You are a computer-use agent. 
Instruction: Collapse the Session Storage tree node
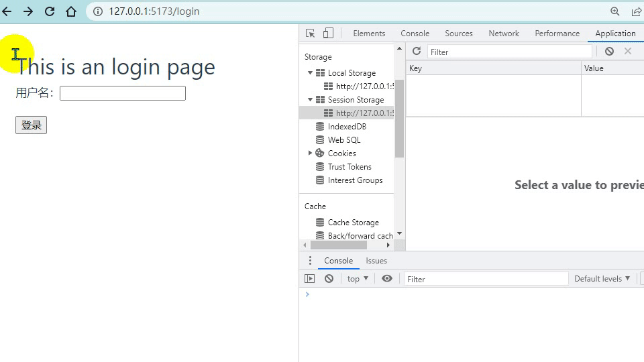click(310, 100)
